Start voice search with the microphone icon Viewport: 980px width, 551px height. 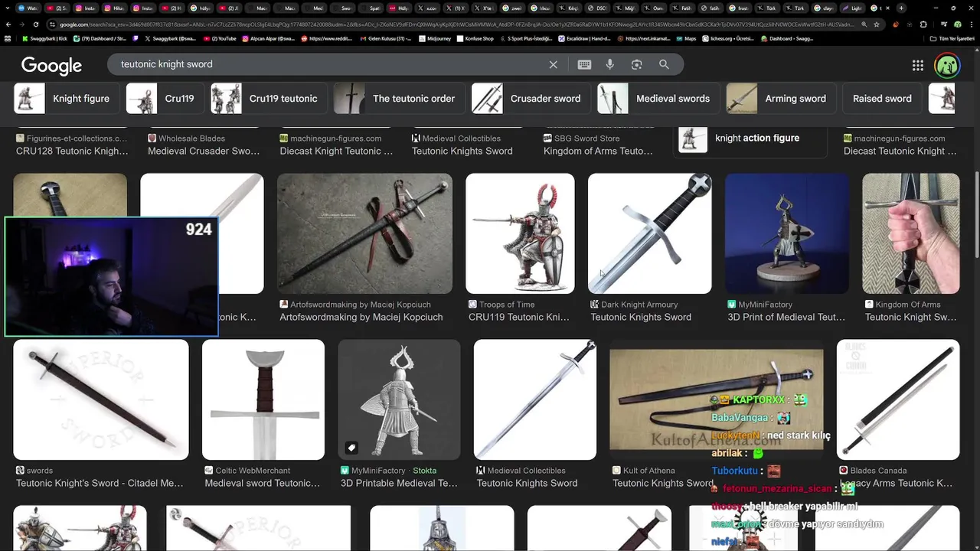pyautogui.click(x=610, y=65)
